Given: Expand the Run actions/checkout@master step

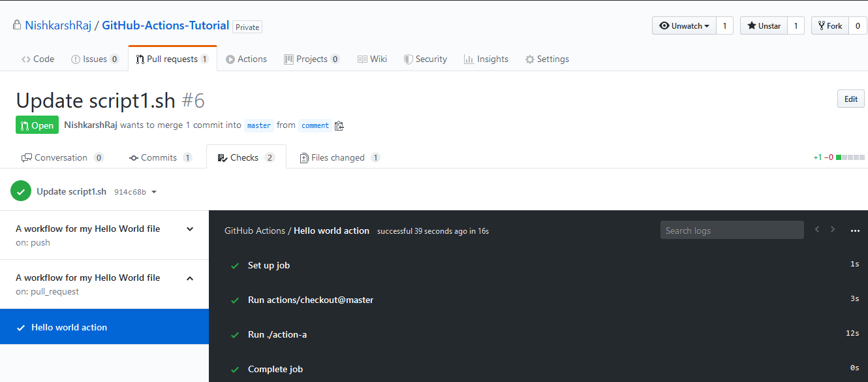Looking at the screenshot, I should (538, 300).
